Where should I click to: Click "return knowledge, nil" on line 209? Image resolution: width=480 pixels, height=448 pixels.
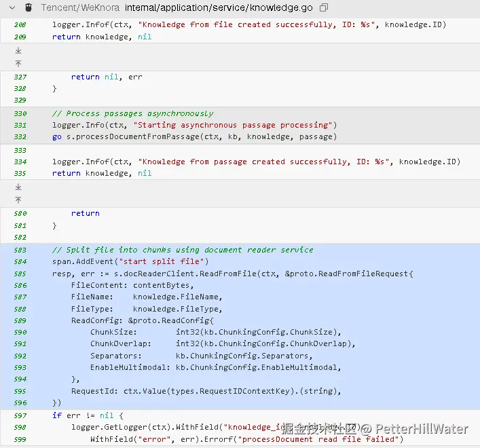tap(102, 37)
